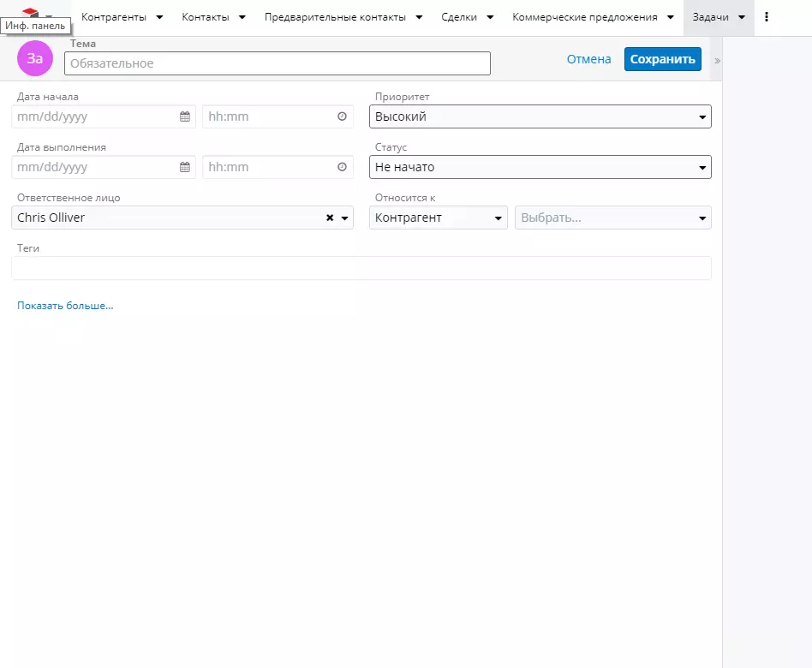Open the Сделки tab
This screenshot has width=812, height=668.
click(459, 17)
